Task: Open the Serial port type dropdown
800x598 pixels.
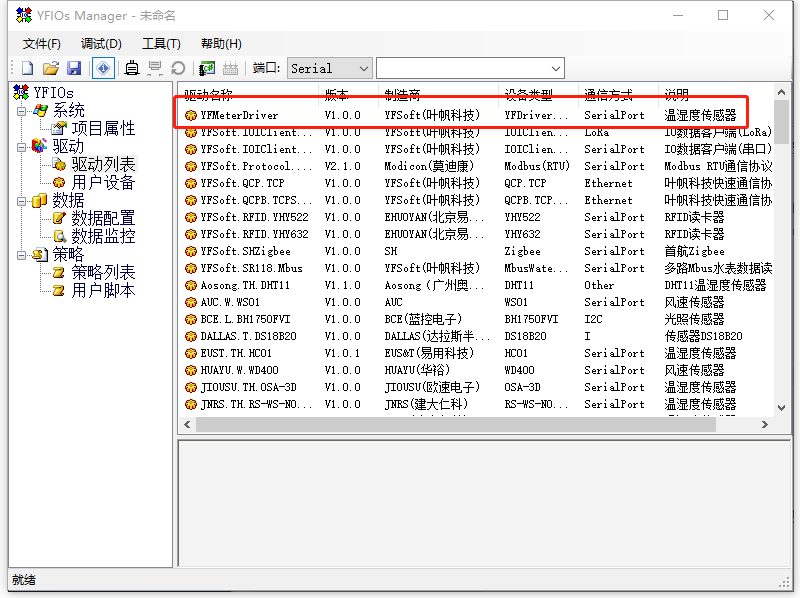Action: point(330,68)
